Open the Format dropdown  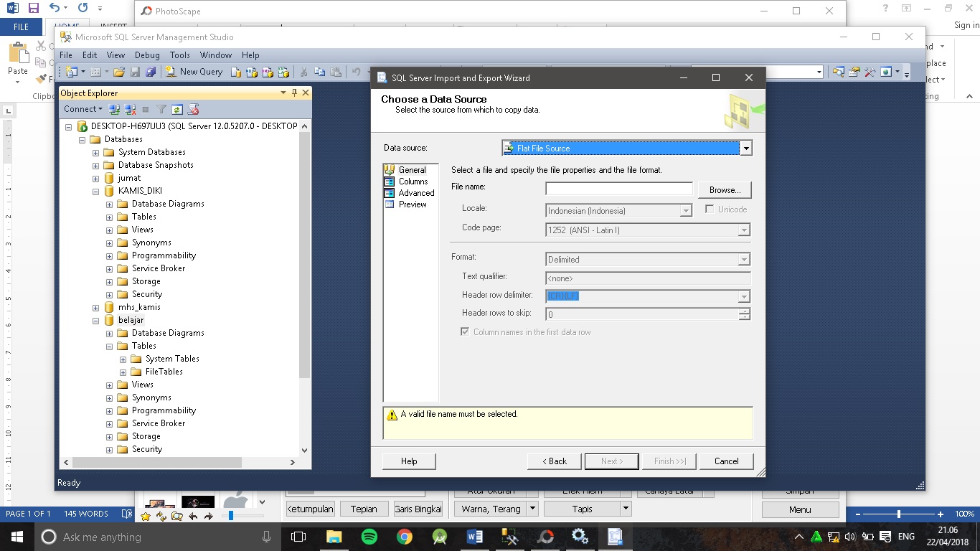click(744, 260)
